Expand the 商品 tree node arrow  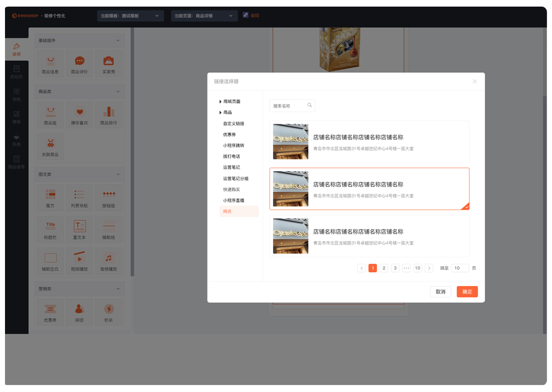[x=220, y=113]
